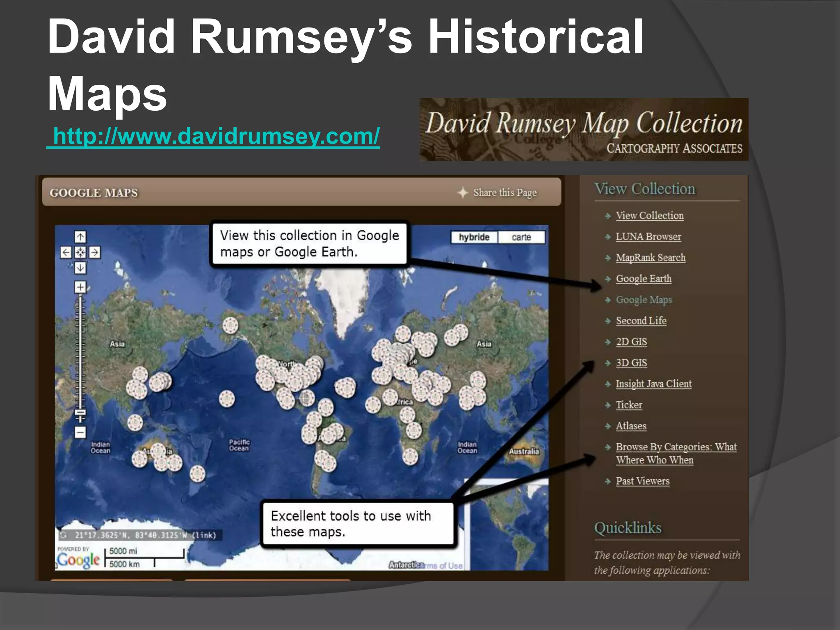This screenshot has height=630, width=840.
Task: Open Atlases link
Action: point(631,426)
